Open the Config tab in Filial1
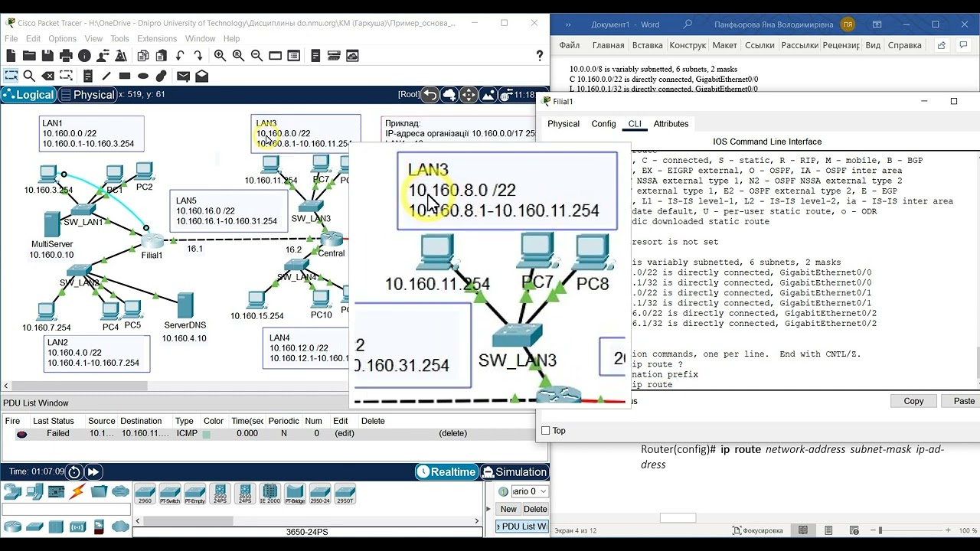 (x=603, y=124)
